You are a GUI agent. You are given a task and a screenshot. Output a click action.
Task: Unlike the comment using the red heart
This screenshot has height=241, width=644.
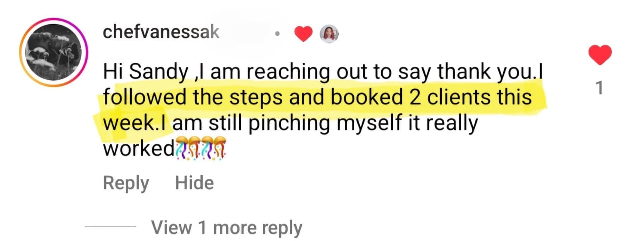coord(600,55)
